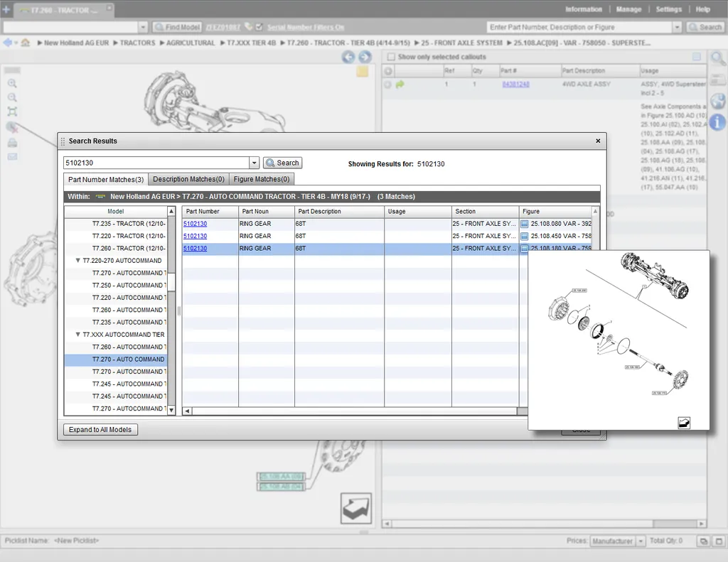Go to the home icon in breadcrumb bar

tap(26, 43)
